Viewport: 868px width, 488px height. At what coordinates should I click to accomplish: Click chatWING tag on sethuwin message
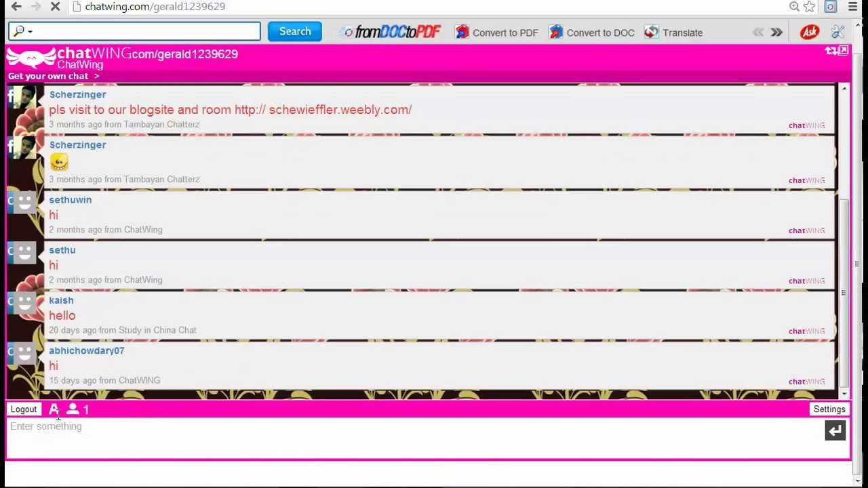point(806,230)
